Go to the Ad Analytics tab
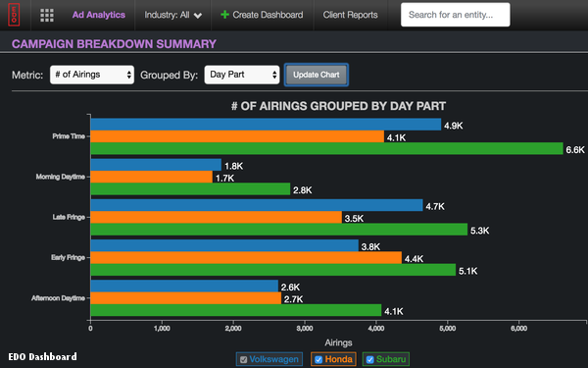This screenshot has width=588, height=368. tap(99, 15)
